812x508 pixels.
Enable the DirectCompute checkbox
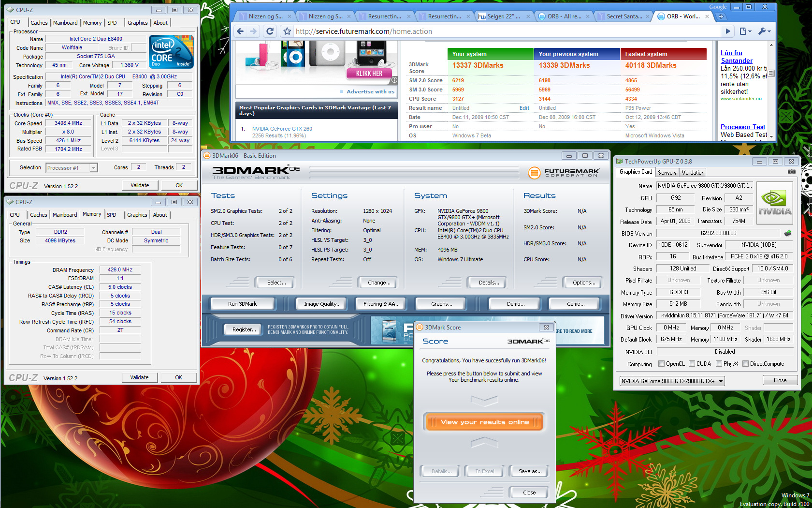pyautogui.click(x=745, y=364)
